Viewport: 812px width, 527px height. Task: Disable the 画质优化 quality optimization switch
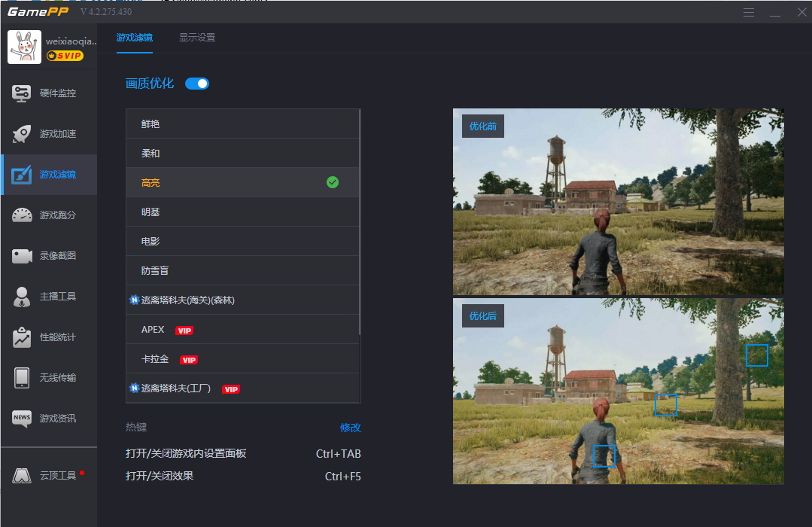coord(196,84)
